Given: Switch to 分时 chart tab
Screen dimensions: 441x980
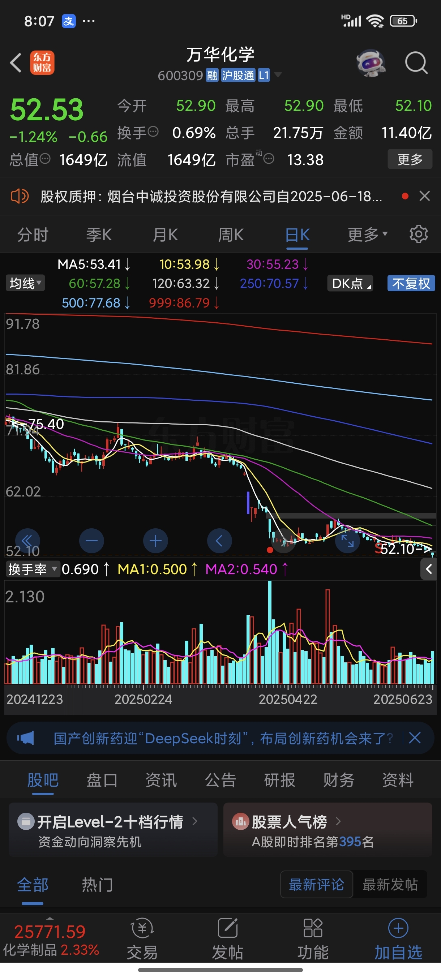Looking at the screenshot, I should coord(33,235).
